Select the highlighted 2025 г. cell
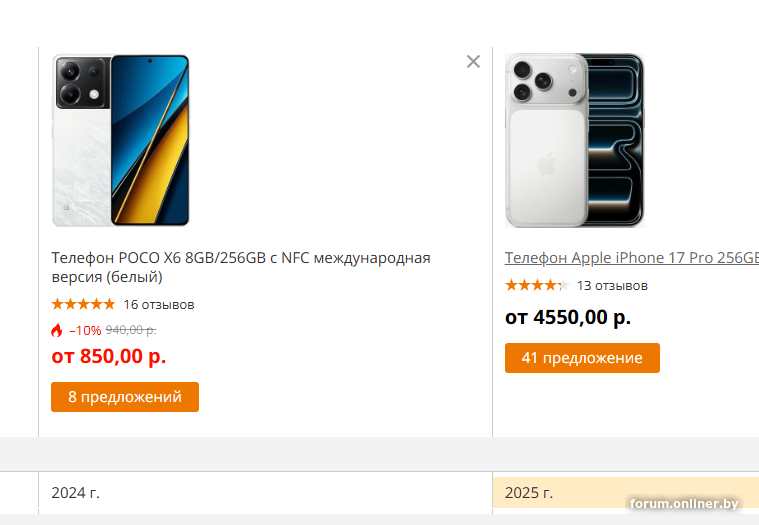The height and width of the screenshot is (525, 759). pyautogui.click(x=529, y=492)
